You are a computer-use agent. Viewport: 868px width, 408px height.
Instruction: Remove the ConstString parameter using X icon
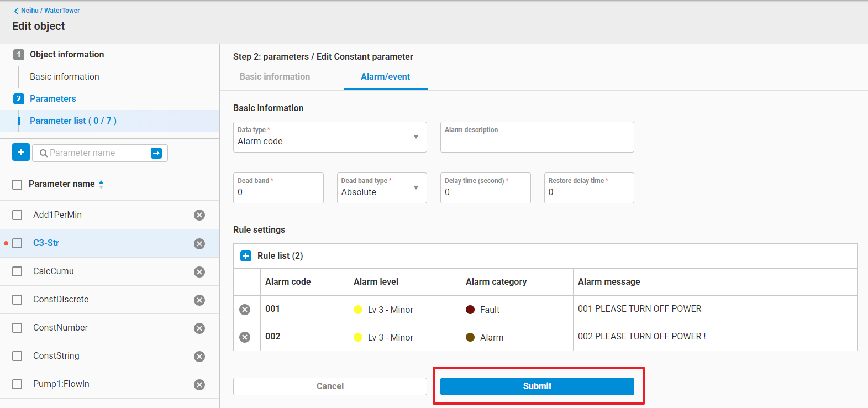[199, 357]
